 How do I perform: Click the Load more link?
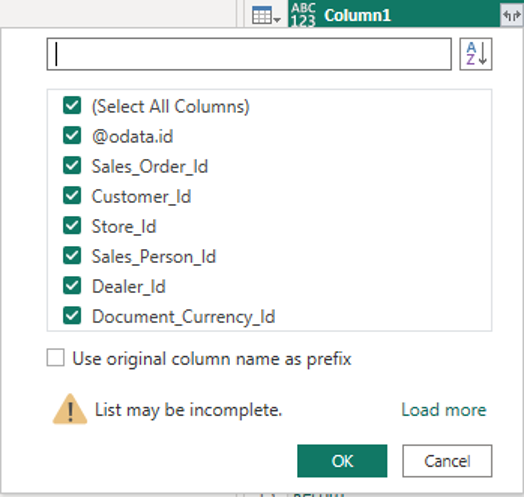(443, 410)
